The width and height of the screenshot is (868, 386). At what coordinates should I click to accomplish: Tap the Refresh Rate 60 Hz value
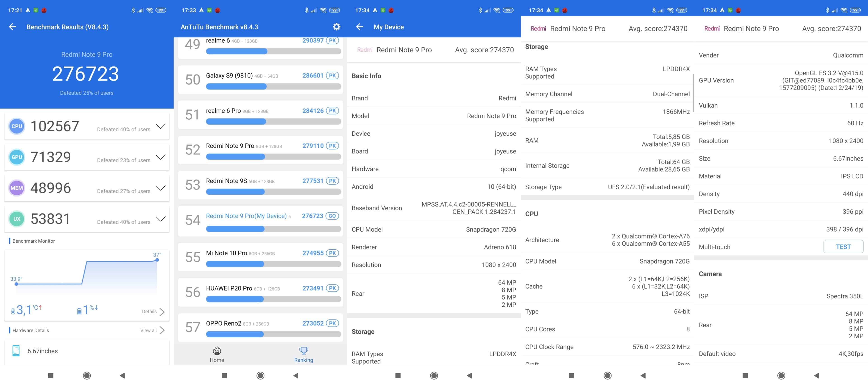click(x=855, y=123)
